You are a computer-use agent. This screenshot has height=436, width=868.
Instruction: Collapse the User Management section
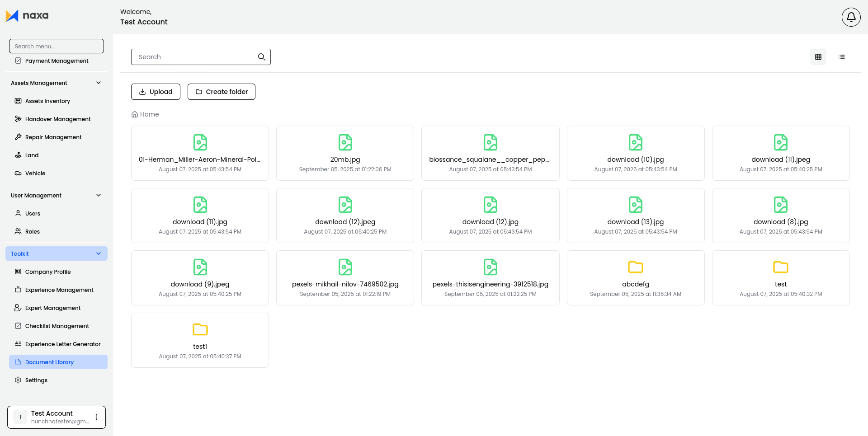pos(99,195)
